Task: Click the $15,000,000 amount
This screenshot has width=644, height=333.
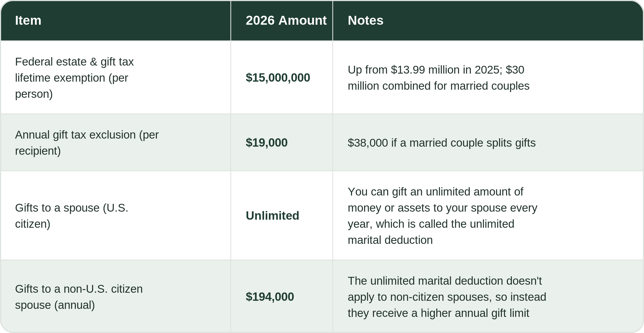Action: (x=278, y=78)
